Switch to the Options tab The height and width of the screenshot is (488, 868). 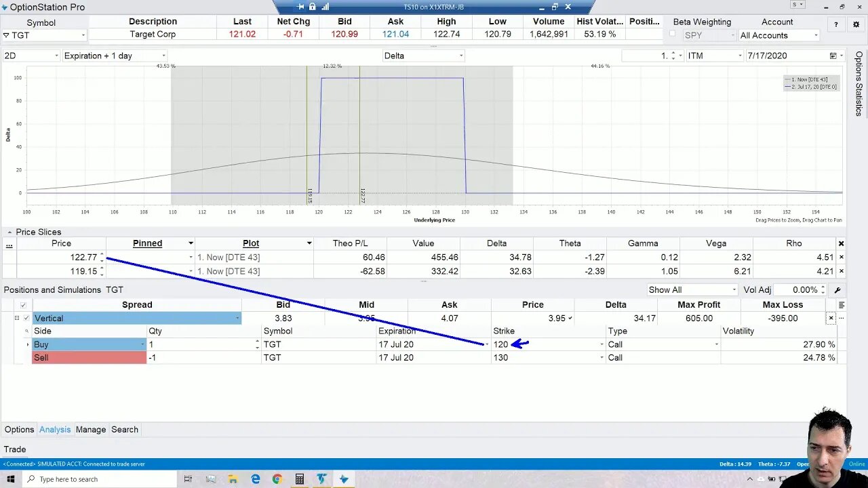(x=19, y=430)
